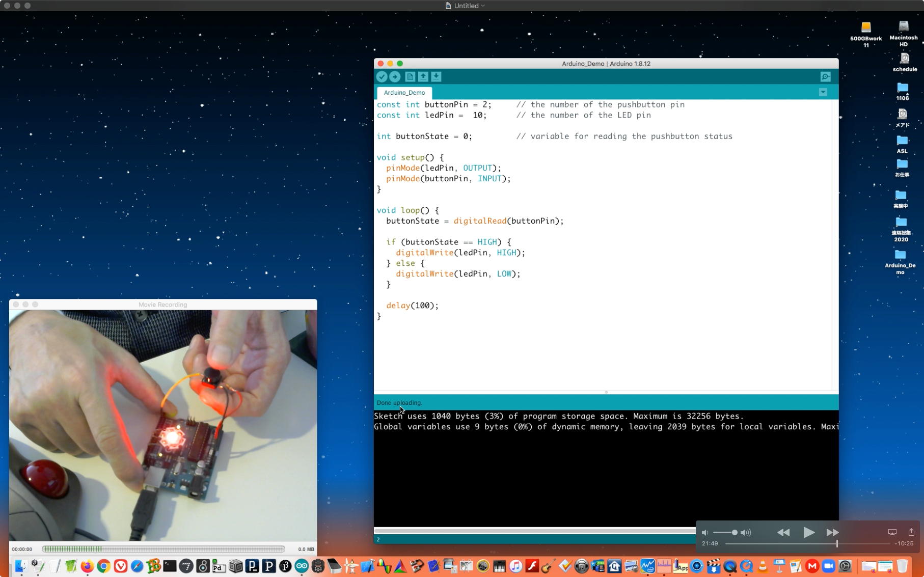This screenshot has width=924, height=577.
Task: Click the code line "delay(100);"
Action: (412, 306)
